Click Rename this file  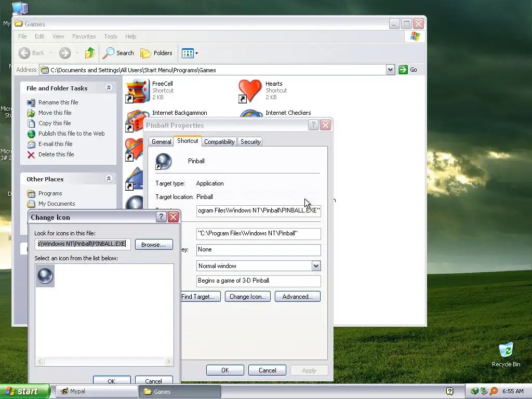point(58,102)
